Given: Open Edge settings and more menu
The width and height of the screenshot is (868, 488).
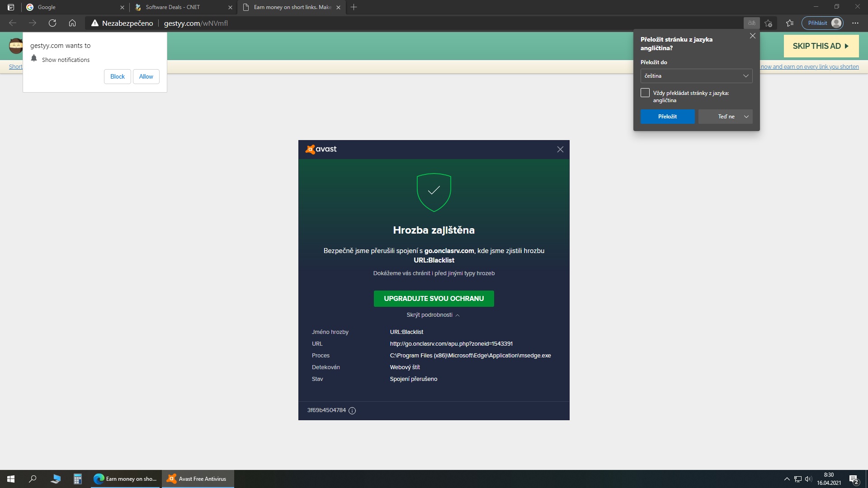Looking at the screenshot, I should pos(855,23).
